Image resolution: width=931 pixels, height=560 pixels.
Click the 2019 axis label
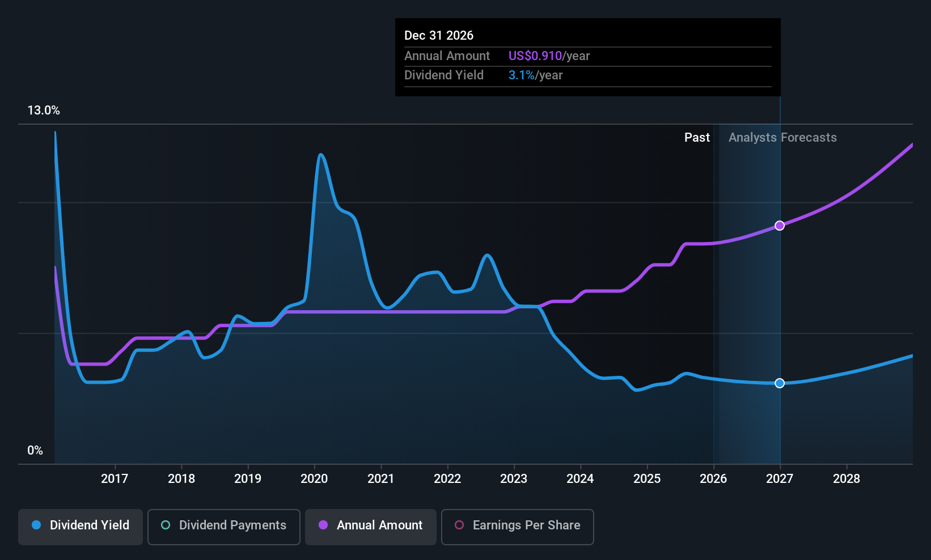click(x=248, y=478)
